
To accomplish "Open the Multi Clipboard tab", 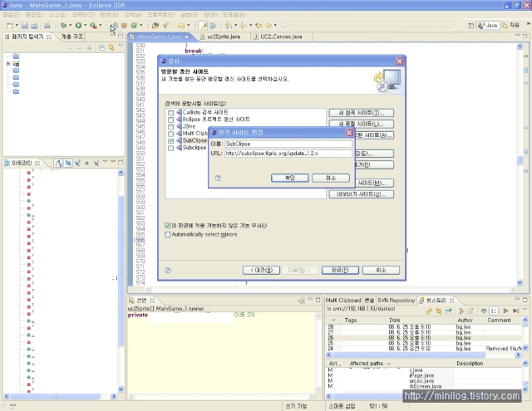I will coord(343,301).
